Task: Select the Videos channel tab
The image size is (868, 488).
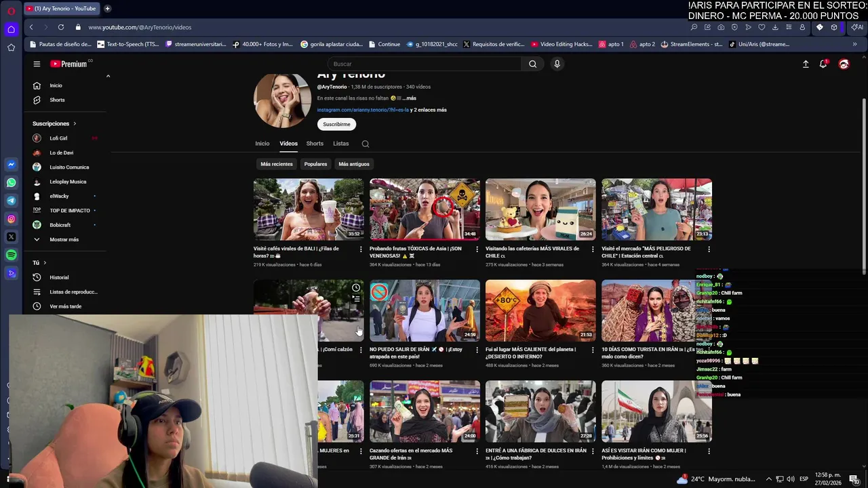Action: click(288, 144)
